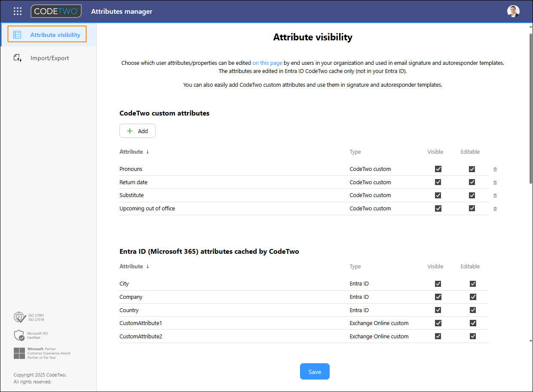Click the Entra ID attributes section heading

(x=209, y=252)
